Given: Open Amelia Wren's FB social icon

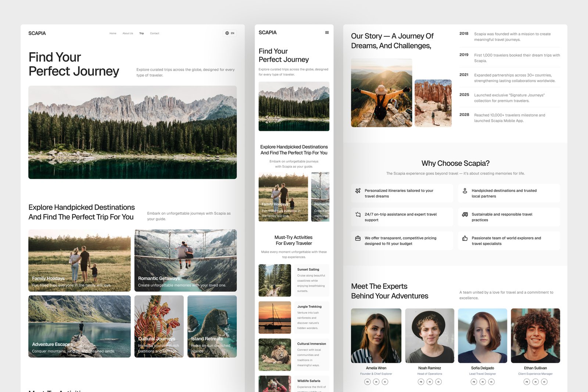Looking at the screenshot, I should click(367, 382).
